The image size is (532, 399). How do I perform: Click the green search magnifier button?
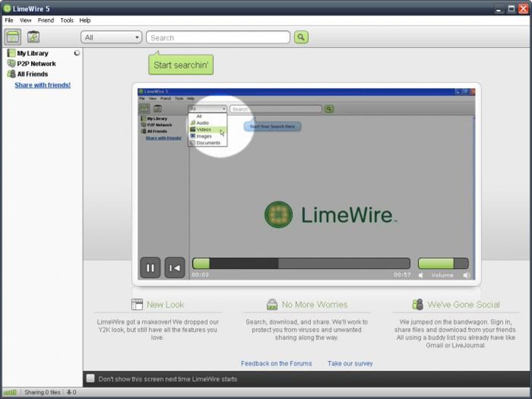301,37
